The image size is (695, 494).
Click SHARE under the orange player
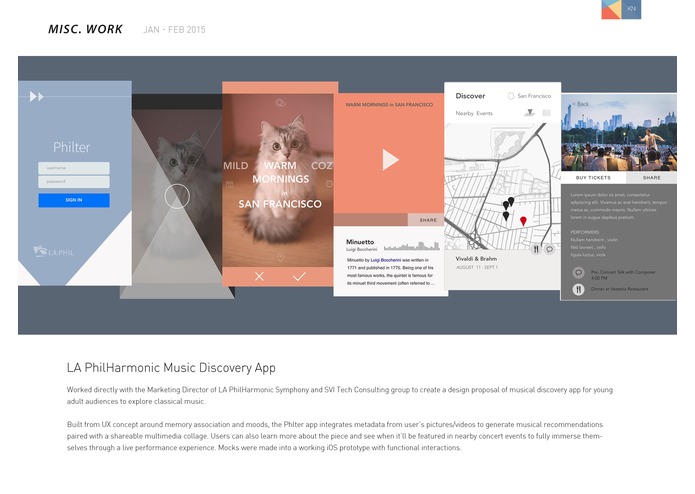[428, 220]
